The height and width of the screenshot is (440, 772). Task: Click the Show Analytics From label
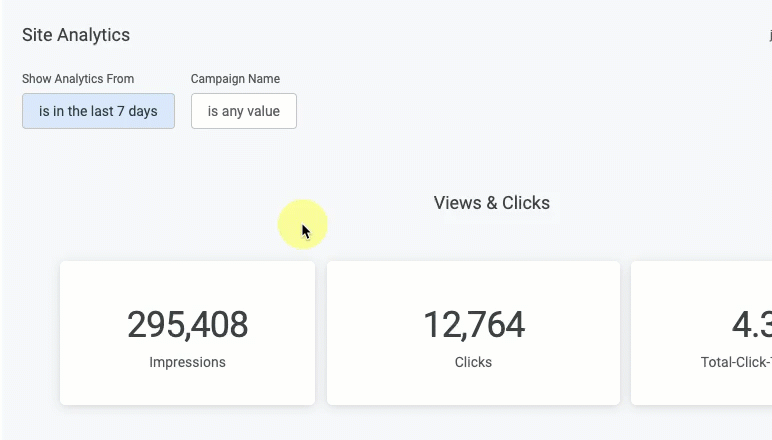[x=78, y=79]
